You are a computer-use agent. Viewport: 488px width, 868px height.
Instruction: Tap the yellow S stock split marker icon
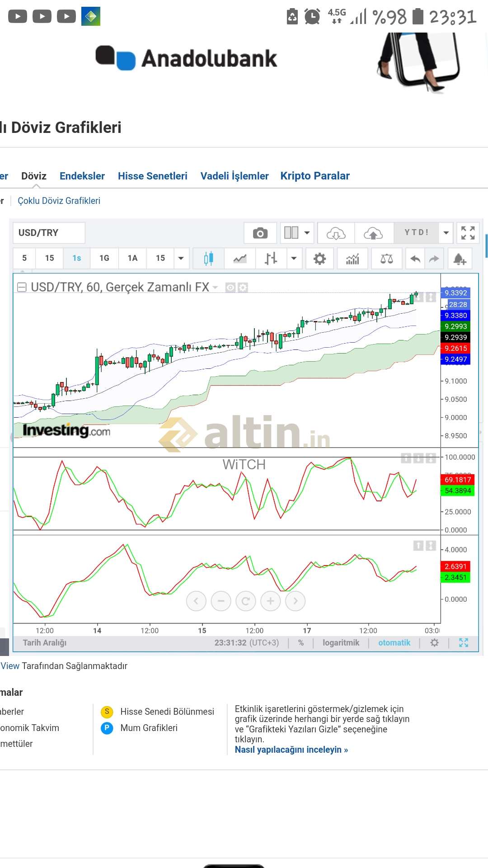pyautogui.click(x=107, y=712)
